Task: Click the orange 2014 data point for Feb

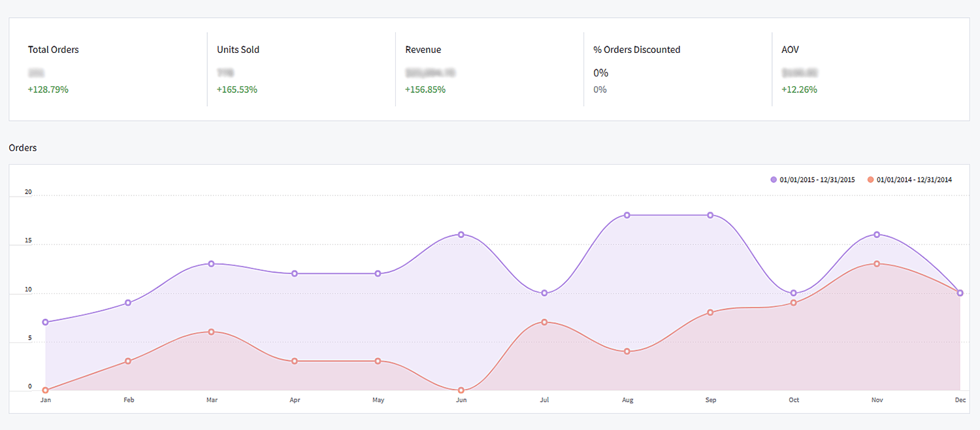Action: [128, 361]
